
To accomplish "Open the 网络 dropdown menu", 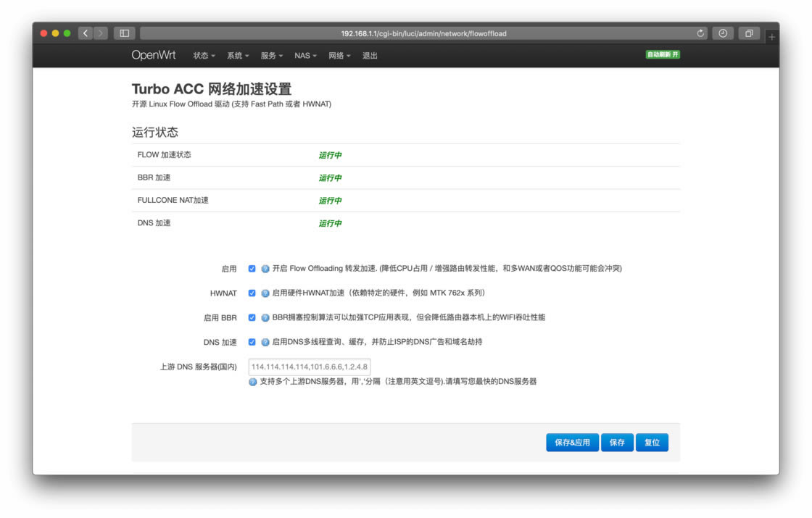I will pos(339,55).
